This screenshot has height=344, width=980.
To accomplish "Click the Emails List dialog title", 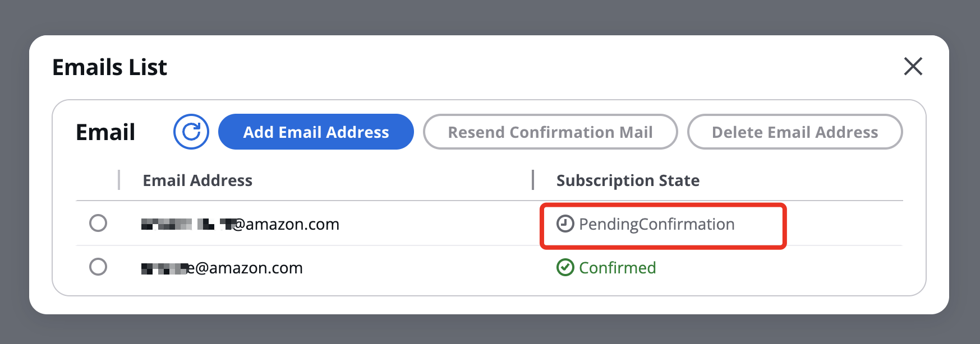I will [x=109, y=67].
